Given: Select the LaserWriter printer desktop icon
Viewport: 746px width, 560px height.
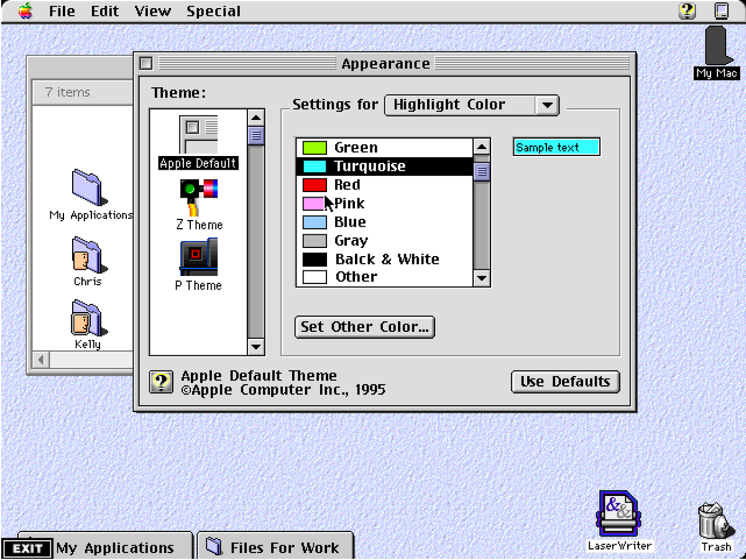Looking at the screenshot, I should coord(619,520).
